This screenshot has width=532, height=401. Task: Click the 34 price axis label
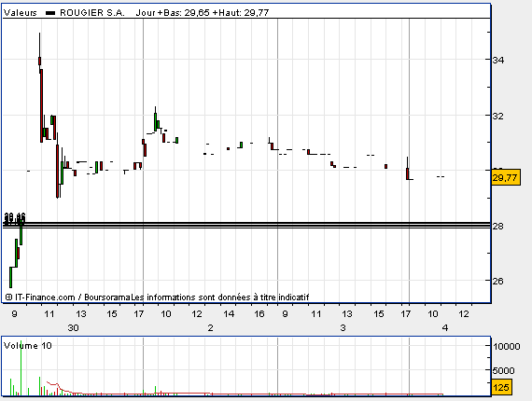coord(498,60)
